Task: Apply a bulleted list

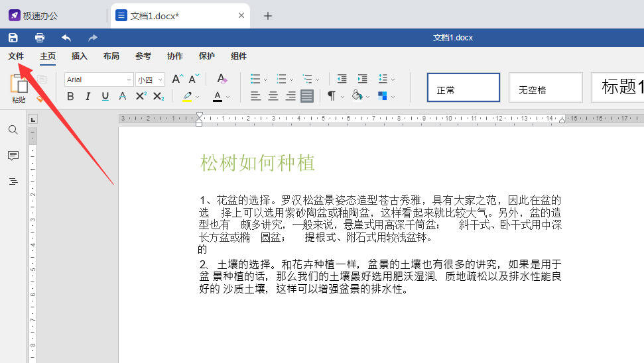Action: 255,79
